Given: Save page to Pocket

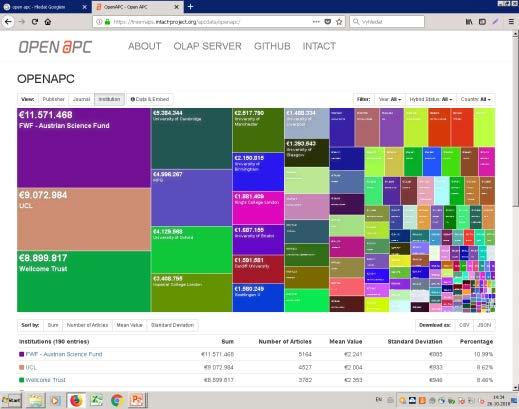Looking at the screenshot, I should coord(328,22).
